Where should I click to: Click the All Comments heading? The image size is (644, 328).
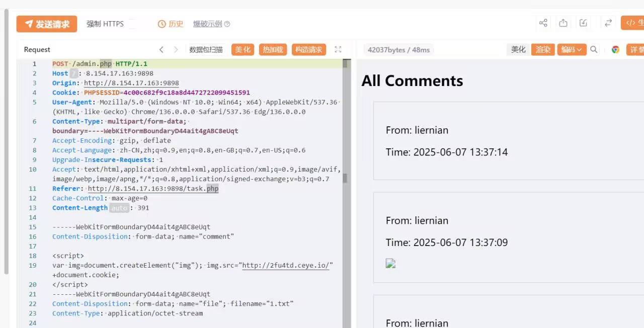(412, 80)
